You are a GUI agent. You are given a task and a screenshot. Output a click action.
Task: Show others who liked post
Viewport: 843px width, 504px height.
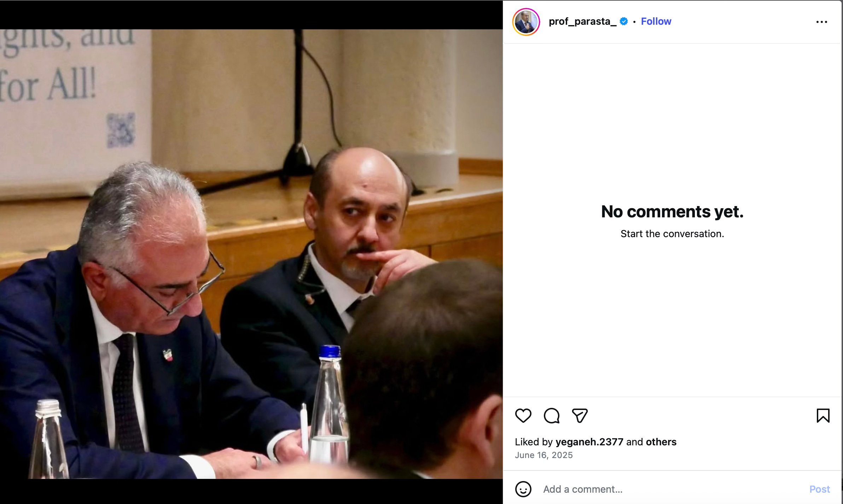(661, 442)
